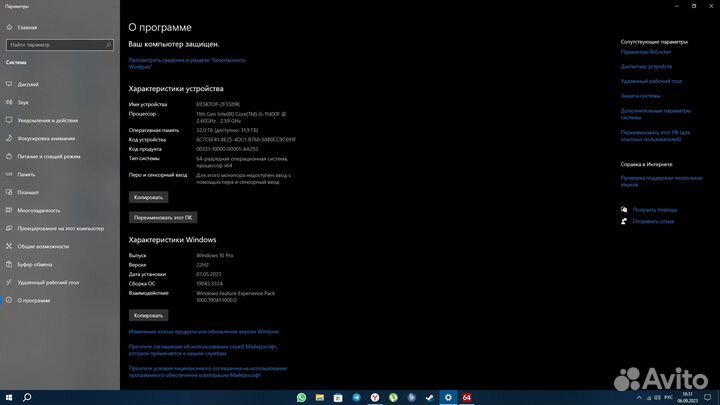Select the Код продукта value
This screenshot has height=405, width=720.
(227, 149)
